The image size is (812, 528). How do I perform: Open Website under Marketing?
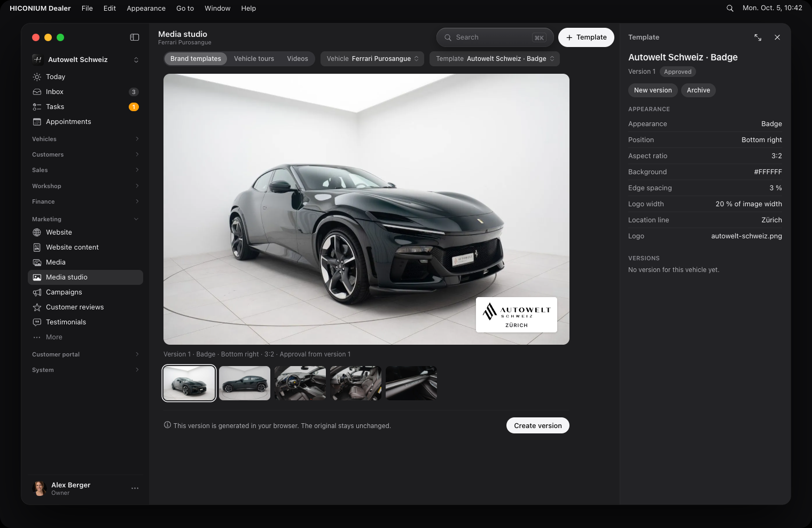pyautogui.click(x=85, y=232)
